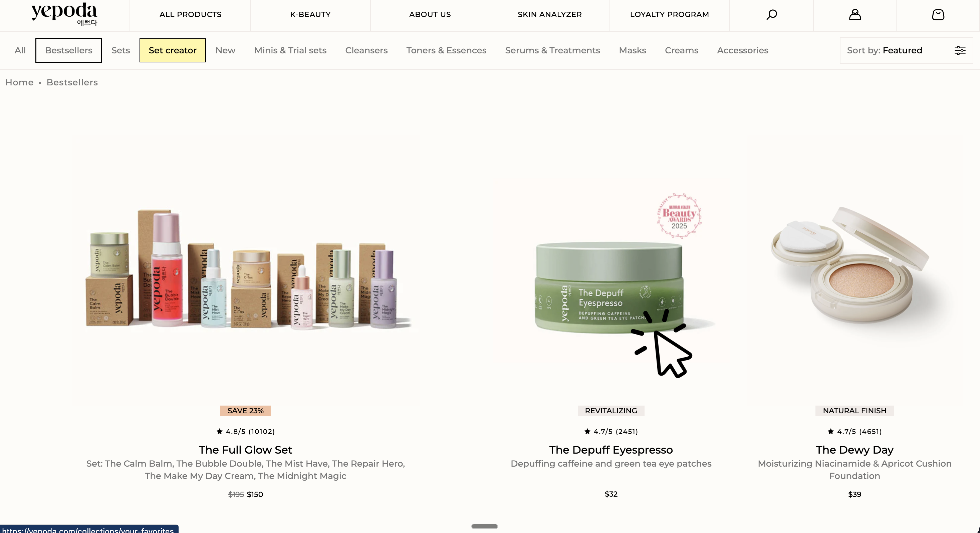Click the Full Glow Set star rating
Viewport: 980px width, 533px height.
(x=245, y=432)
